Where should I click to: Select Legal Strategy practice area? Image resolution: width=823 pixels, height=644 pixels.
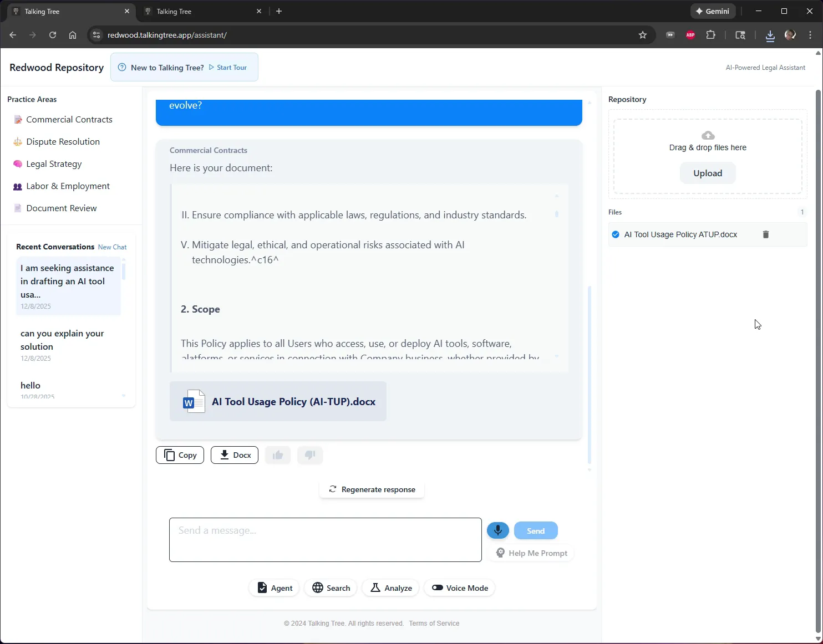[54, 164]
